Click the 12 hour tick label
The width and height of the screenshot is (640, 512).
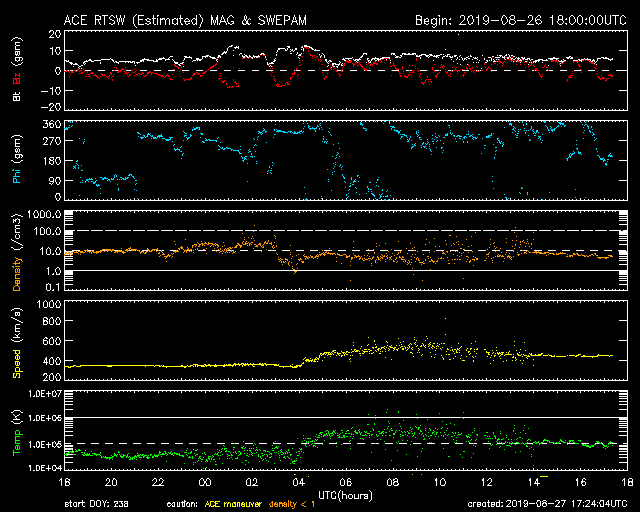click(487, 482)
